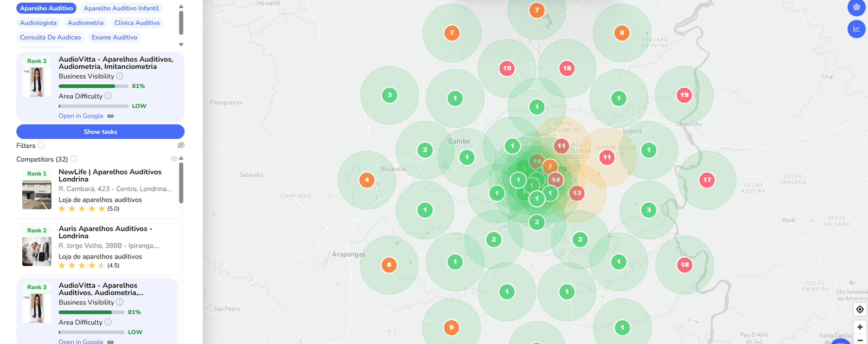Click the NewLife competitor thumbnail image

(x=37, y=194)
